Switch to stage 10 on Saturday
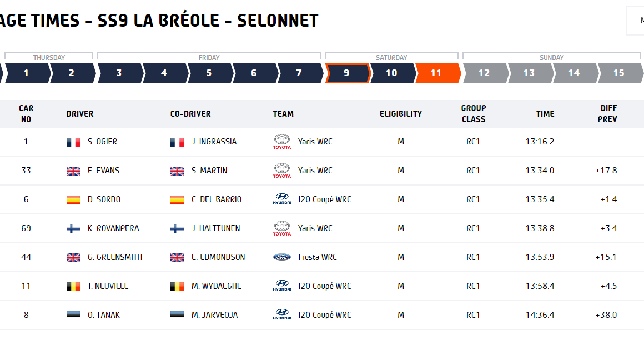644x345 pixels. 393,73
